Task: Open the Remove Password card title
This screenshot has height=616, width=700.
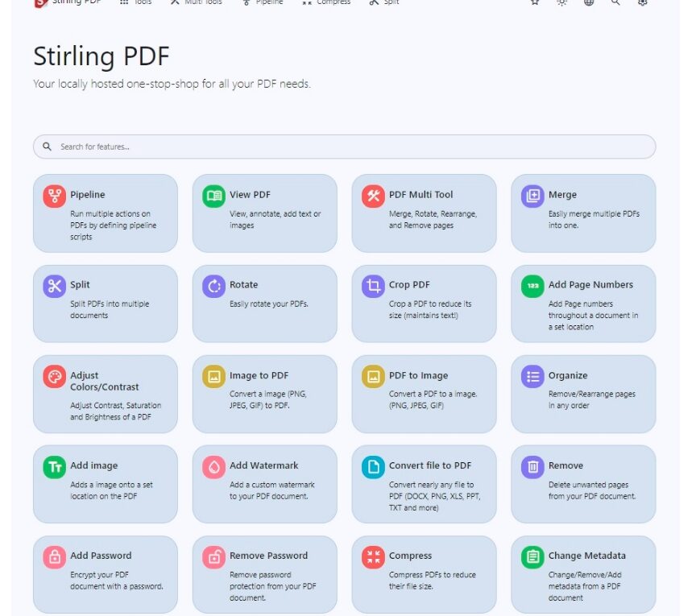Action: click(269, 556)
